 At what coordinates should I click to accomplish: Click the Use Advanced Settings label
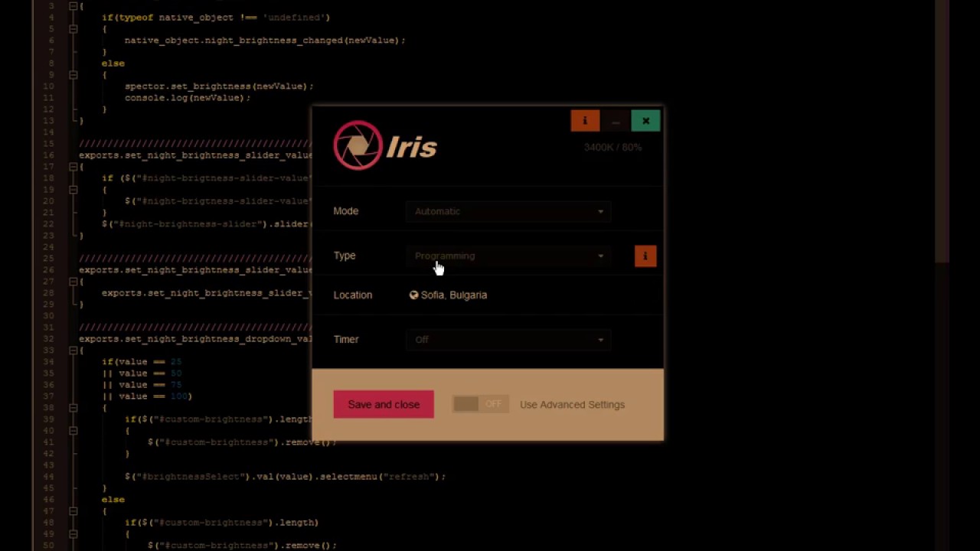click(x=572, y=404)
